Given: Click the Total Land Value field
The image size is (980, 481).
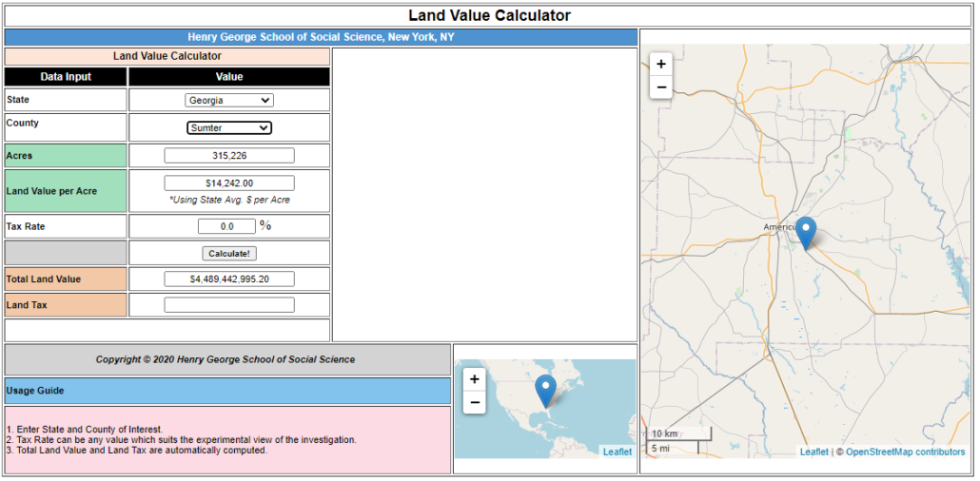Looking at the screenshot, I should click(x=229, y=279).
